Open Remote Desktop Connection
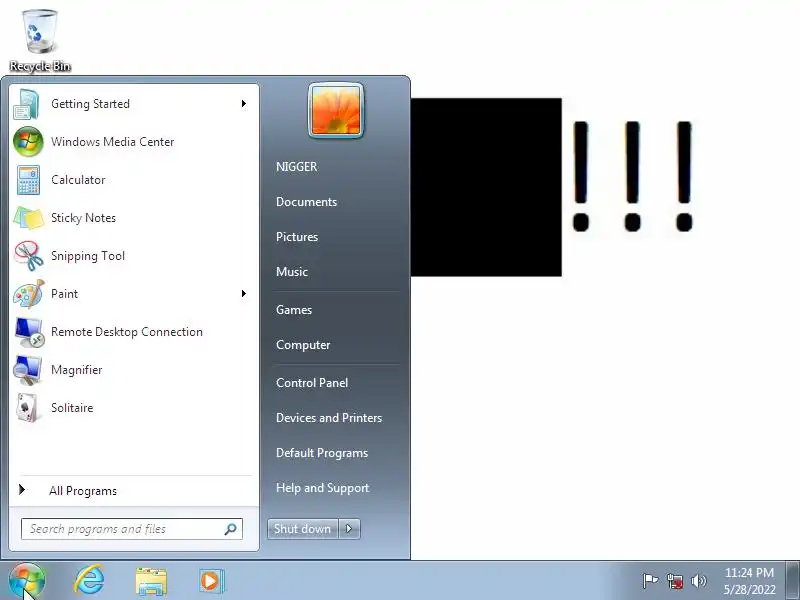This screenshot has height=600, width=800. pos(134,332)
